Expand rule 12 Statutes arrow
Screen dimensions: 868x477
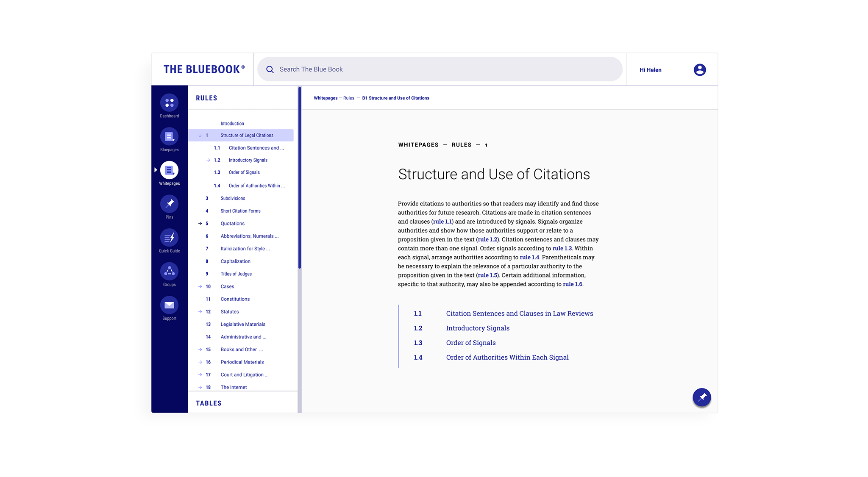click(x=200, y=312)
